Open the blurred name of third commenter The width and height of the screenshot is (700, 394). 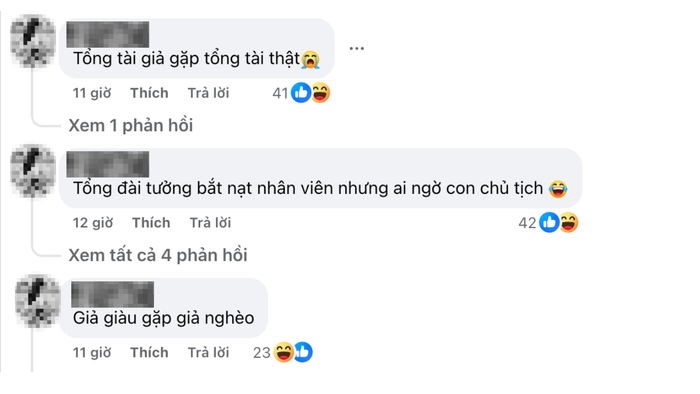pos(112,294)
